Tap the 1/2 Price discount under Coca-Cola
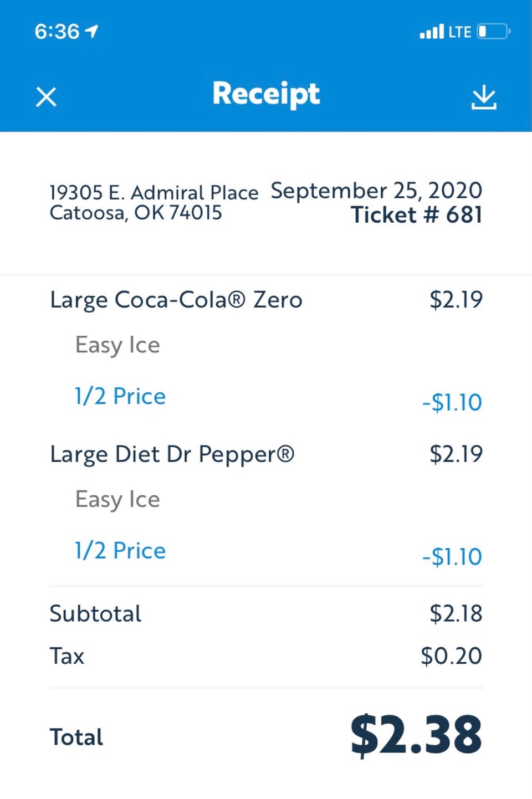532x799 pixels. pos(120,396)
